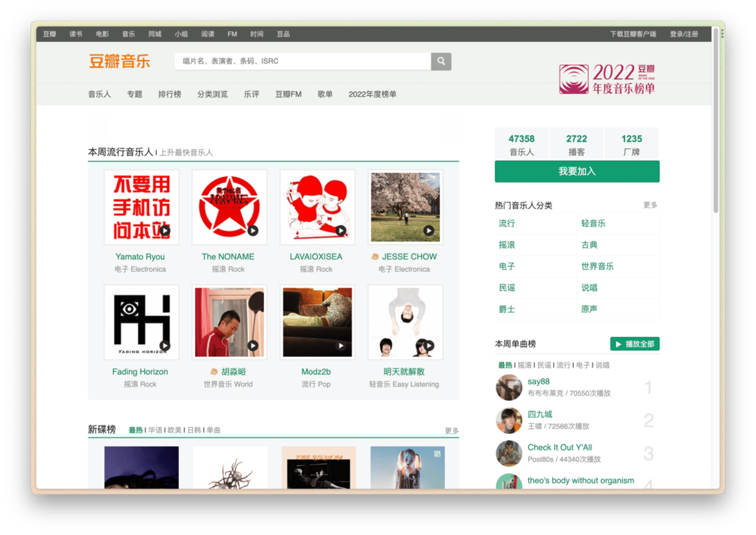Image resolution: width=756 pixels, height=535 pixels.
Task: Play 明天就解散 artist track
Action: coord(429,346)
